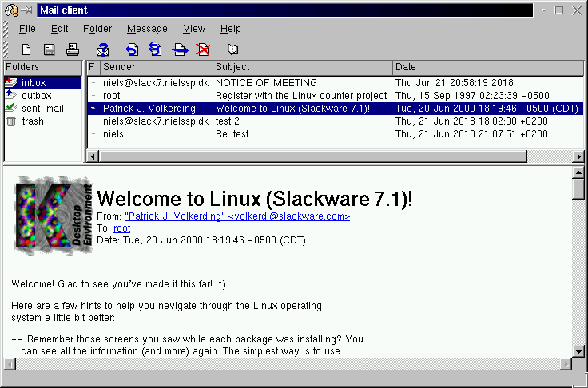The image size is (588, 388).
Task: Click the new message icon
Action: [x=26, y=49]
